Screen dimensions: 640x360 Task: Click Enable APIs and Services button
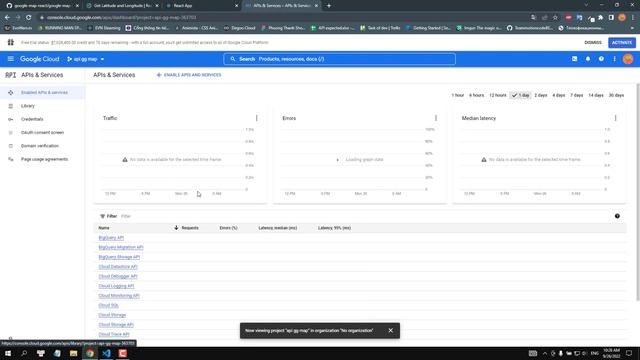coord(189,75)
